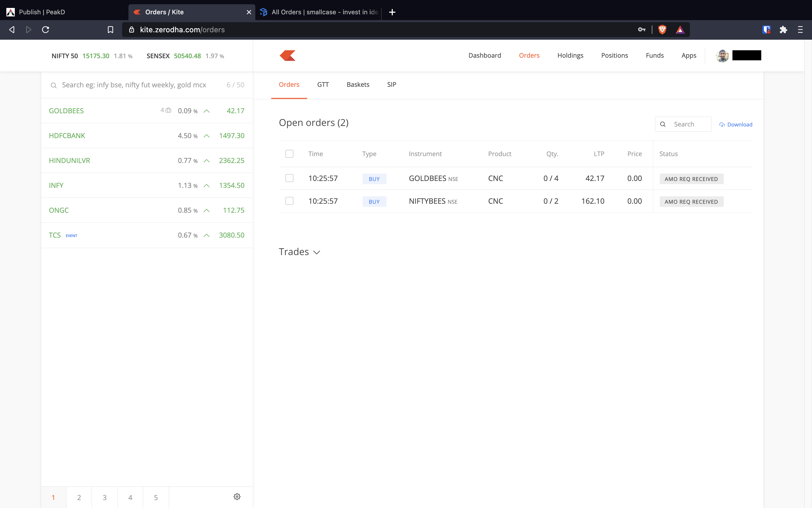The width and height of the screenshot is (812, 508).
Task: Click the Time column header
Action: tap(315, 154)
